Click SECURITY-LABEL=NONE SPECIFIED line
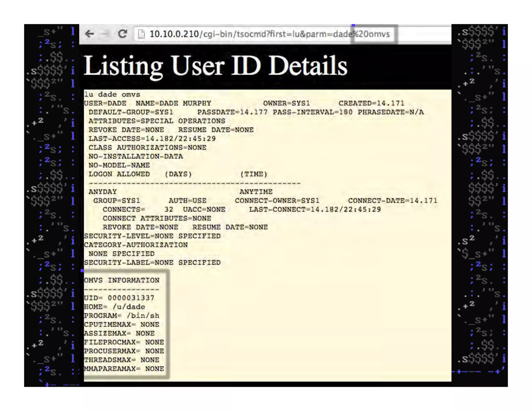The height and width of the screenshot is (411, 532). pyautogui.click(x=152, y=263)
